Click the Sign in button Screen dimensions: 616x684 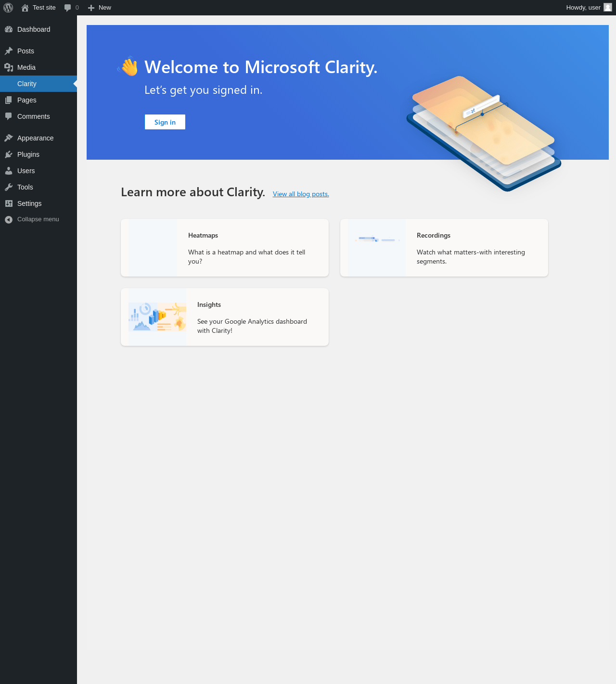click(165, 122)
